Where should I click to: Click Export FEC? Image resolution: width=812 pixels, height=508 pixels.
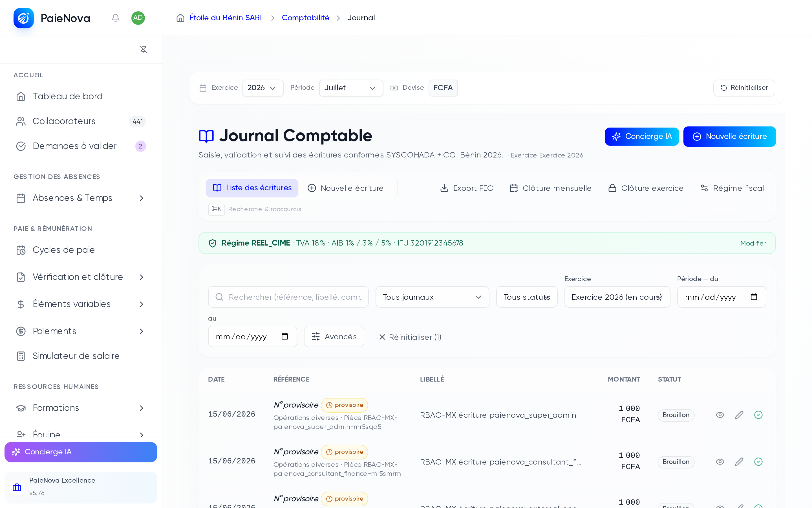pyautogui.click(x=466, y=188)
